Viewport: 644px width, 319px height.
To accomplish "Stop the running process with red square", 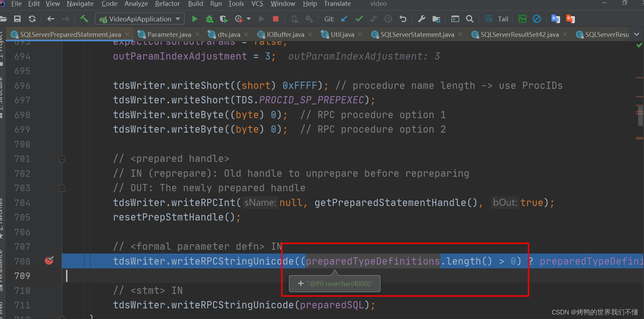I will pyautogui.click(x=276, y=19).
